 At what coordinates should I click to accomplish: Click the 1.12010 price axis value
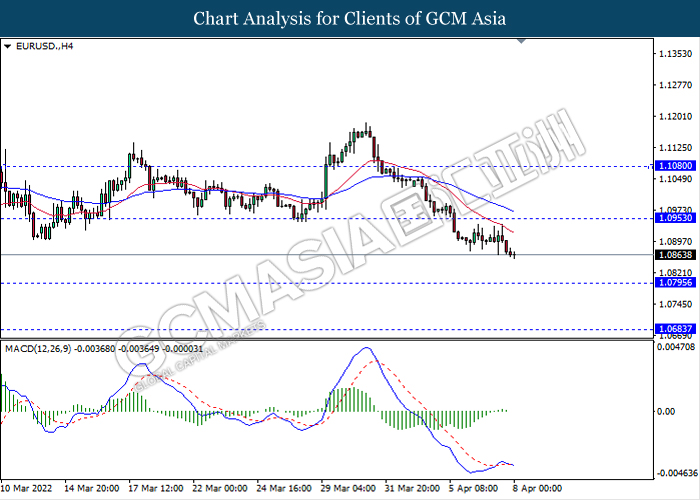(x=675, y=116)
